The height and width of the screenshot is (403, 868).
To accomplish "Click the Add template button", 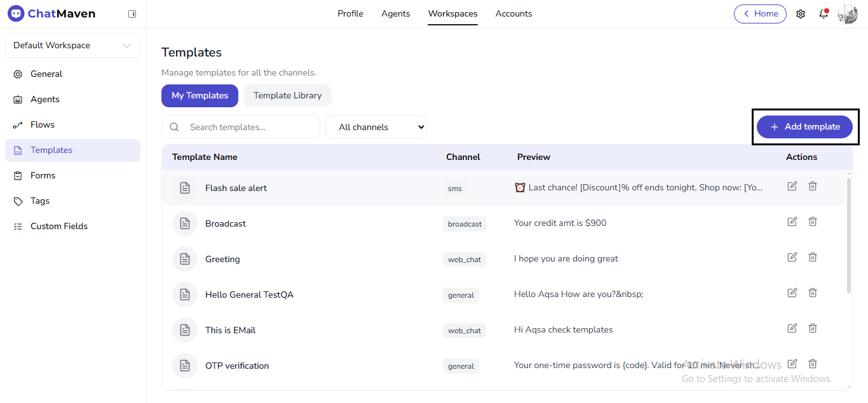I will click(804, 127).
